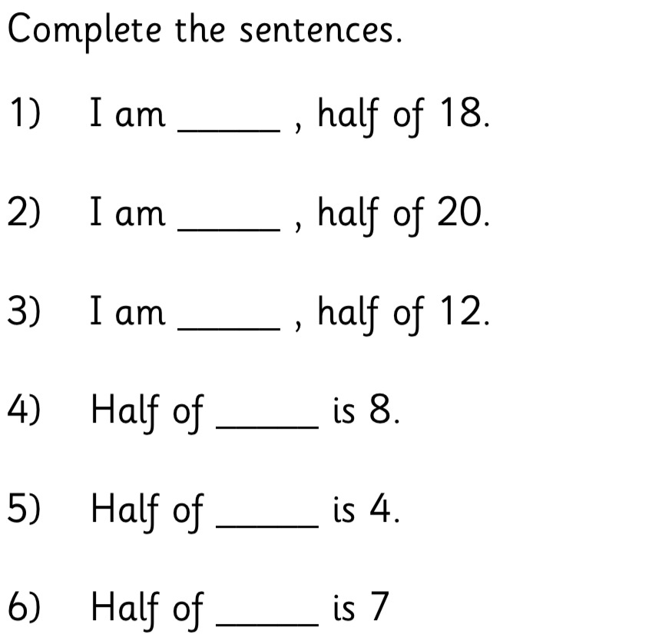
Task: Click the blank before 'is 7'
Action: coord(267,626)
